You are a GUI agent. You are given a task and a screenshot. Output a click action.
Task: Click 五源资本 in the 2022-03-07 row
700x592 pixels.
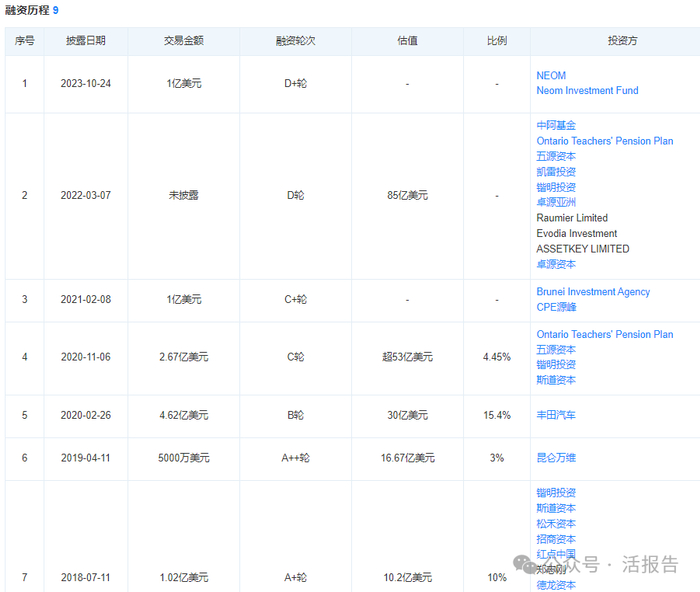556,156
